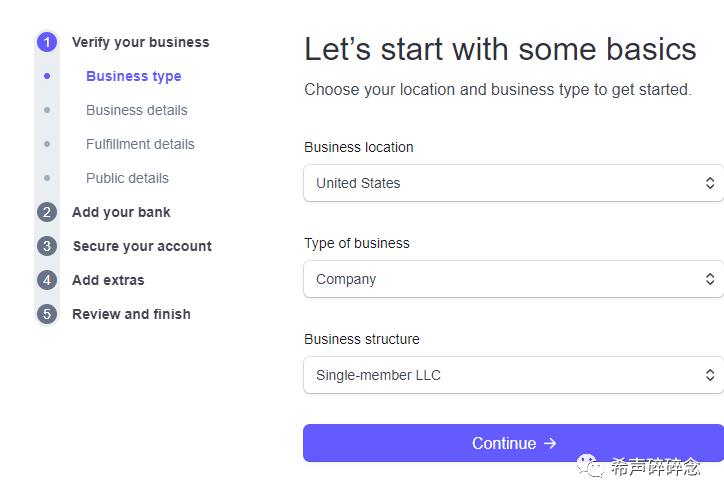Open the Type of business dropdown
The image size is (724, 499).
click(x=513, y=279)
